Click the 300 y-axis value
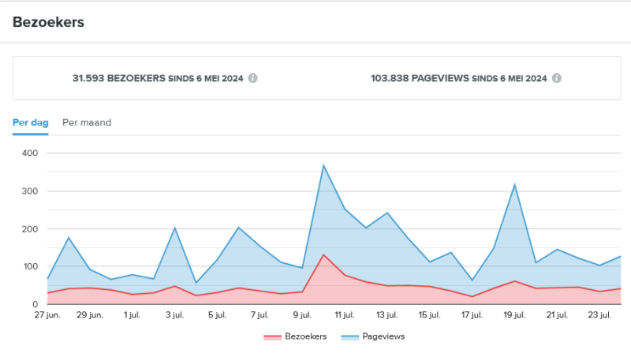The height and width of the screenshot is (364, 631). pos(30,191)
